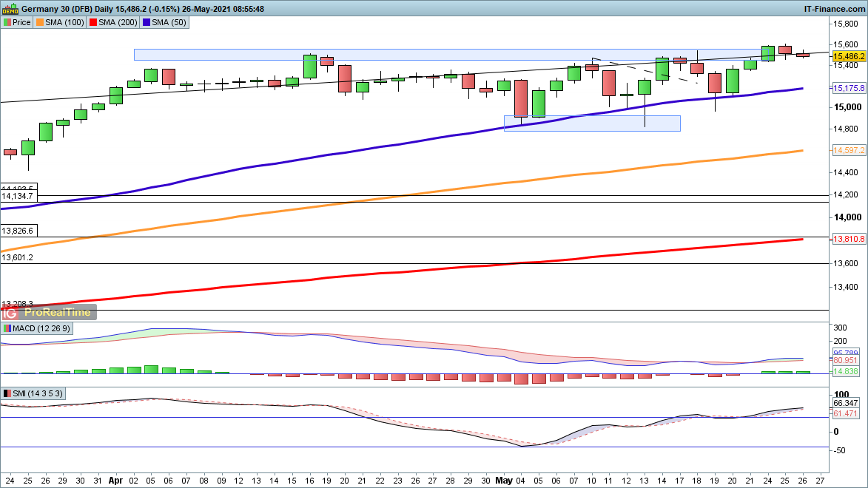868x488 pixels.
Task: Select the 13,601.2 horizontal level label
Action: pos(18,257)
